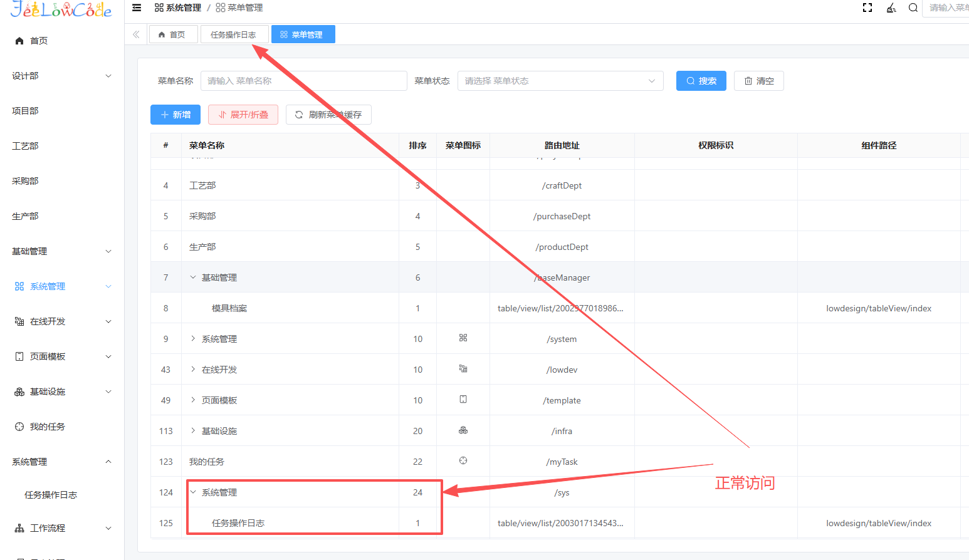
Task: Click the hamburger menu collapse icon
Action: click(x=137, y=8)
